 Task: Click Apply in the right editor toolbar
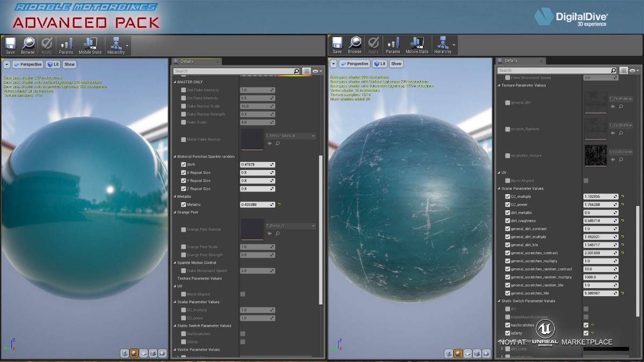pos(374,46)
